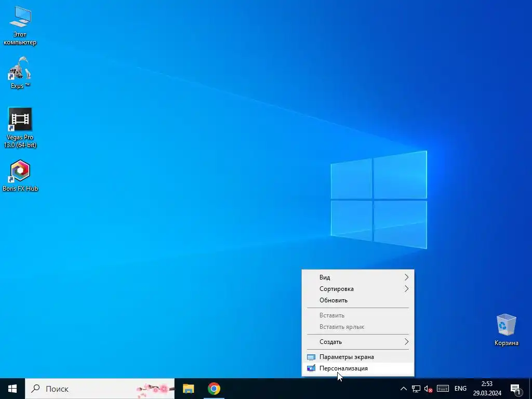Open the Сортировка submenu

(358, 289)
